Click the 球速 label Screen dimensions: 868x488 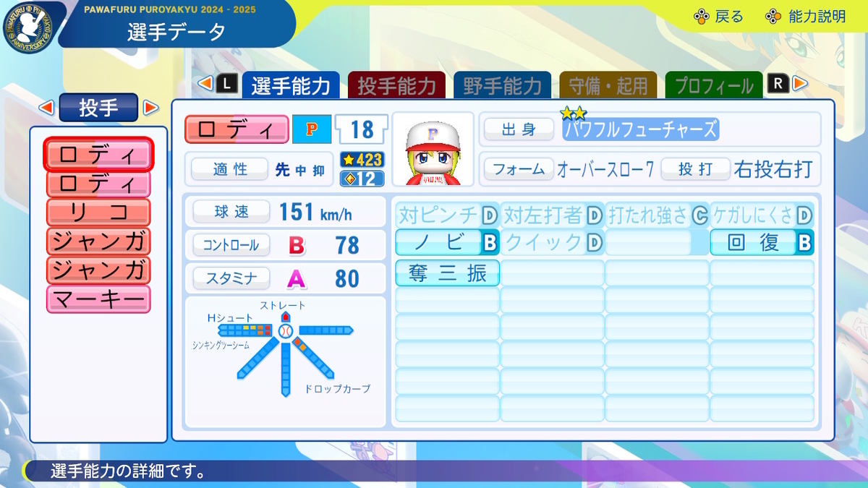tap(231, 212)
